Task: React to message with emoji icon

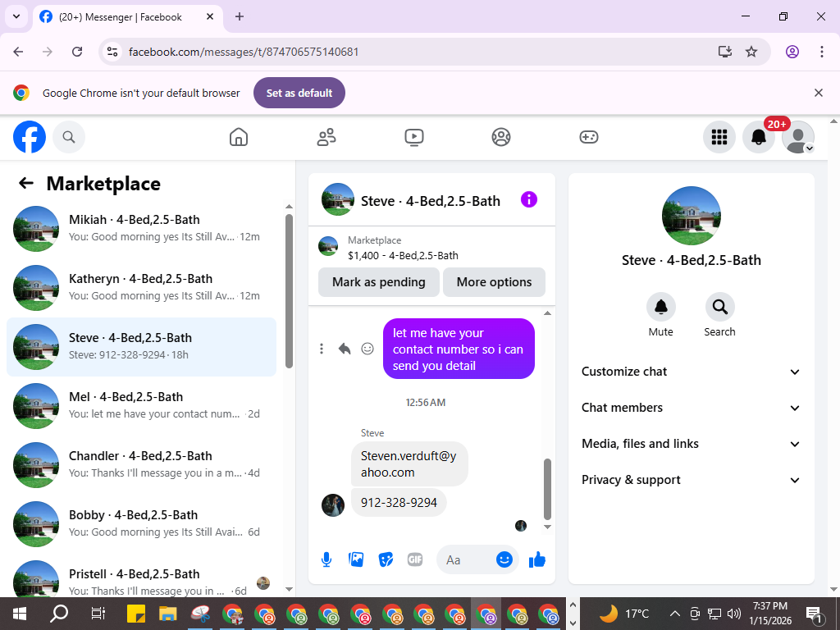Action: pos(367,349)
